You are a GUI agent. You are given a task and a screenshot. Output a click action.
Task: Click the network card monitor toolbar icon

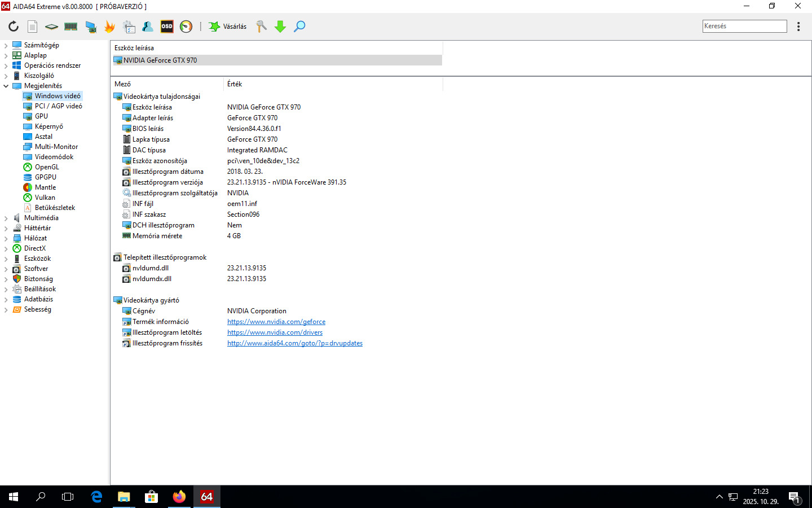90,27
